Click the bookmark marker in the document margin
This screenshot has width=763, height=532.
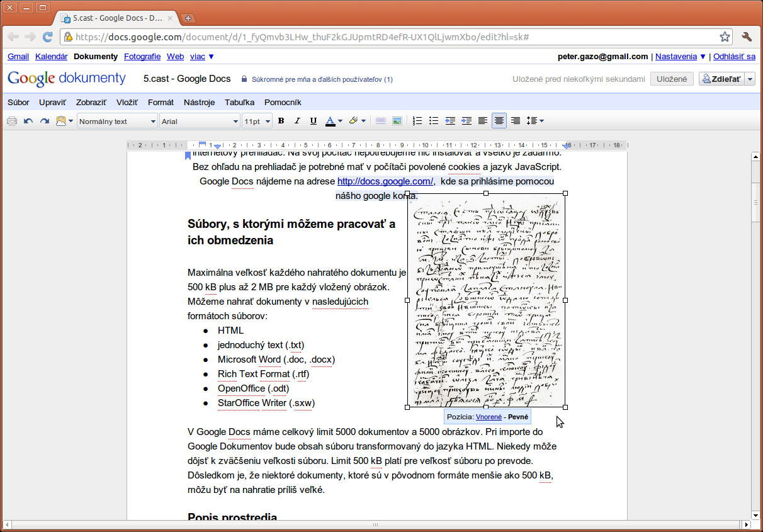tap(188, 156)
